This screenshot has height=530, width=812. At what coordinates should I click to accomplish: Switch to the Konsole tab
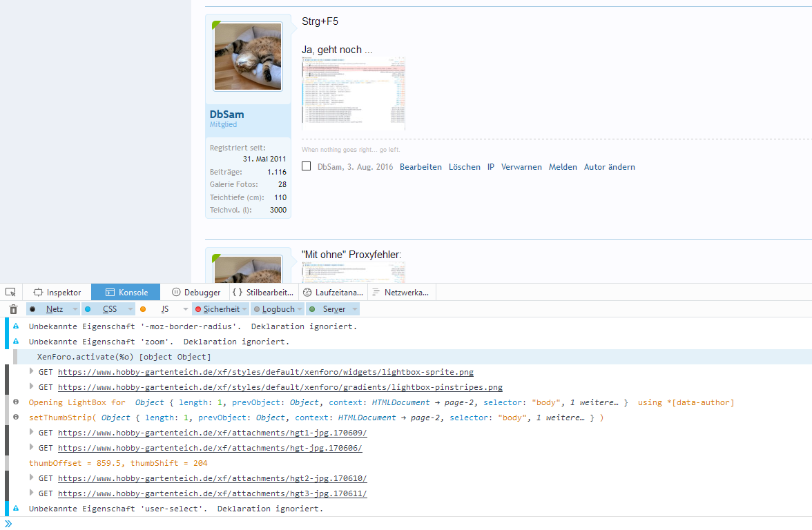click(x=126, y=293)
